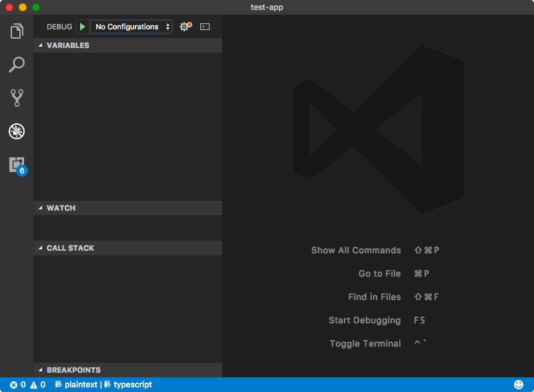The image size is (534, 392).
Task: Collapse the Call Stack section
Action: coord(127,248)
